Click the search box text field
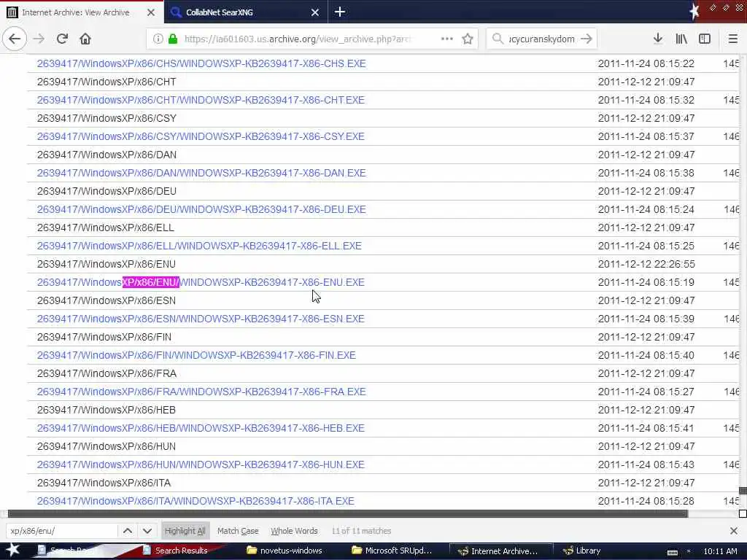Image resolution: width=747 pixels, height=560 pixels. 542,39
